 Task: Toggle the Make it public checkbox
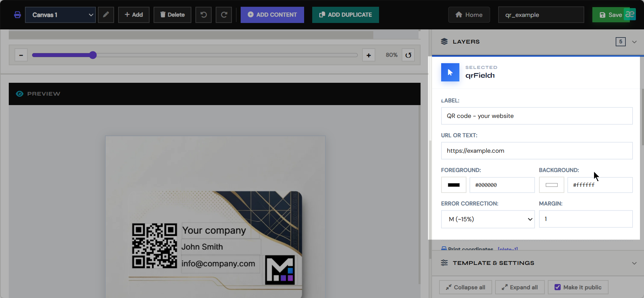(x=558, y=287)
